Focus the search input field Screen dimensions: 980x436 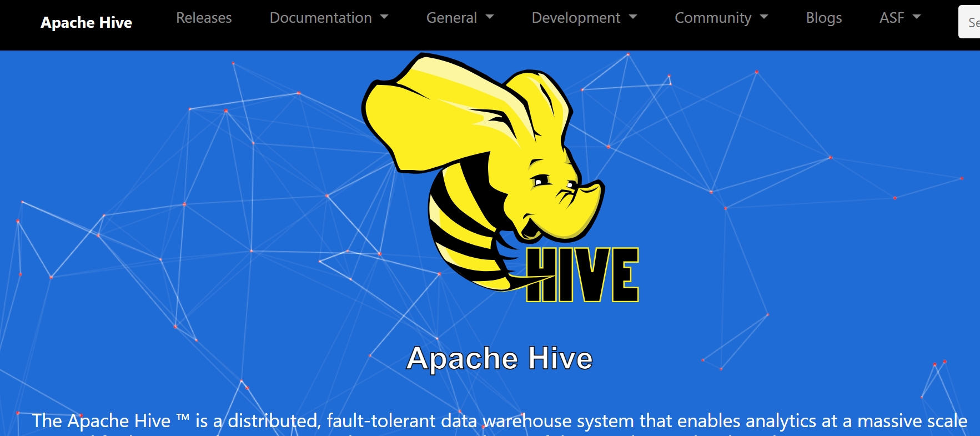coord(969,22)
